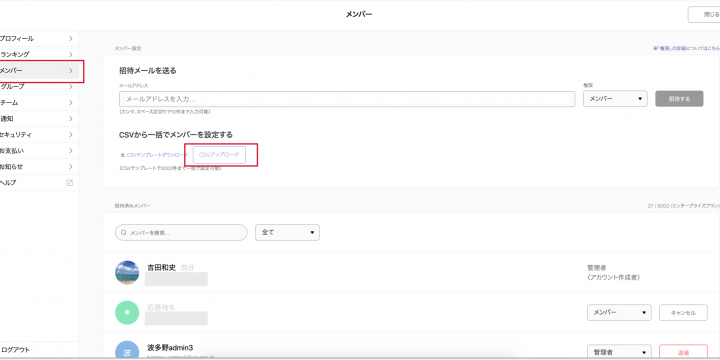Open the チーム menu item

[38, 103]
